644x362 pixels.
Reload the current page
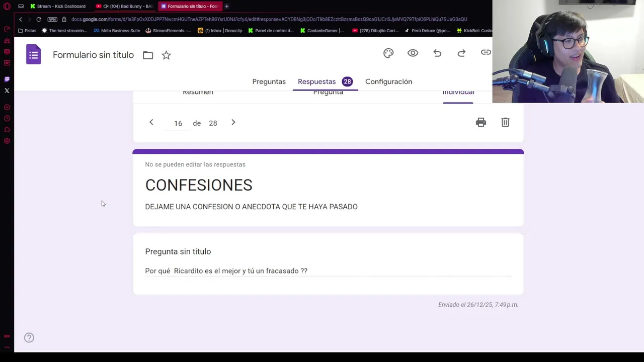pyautogui.click(x=39, y=19)
